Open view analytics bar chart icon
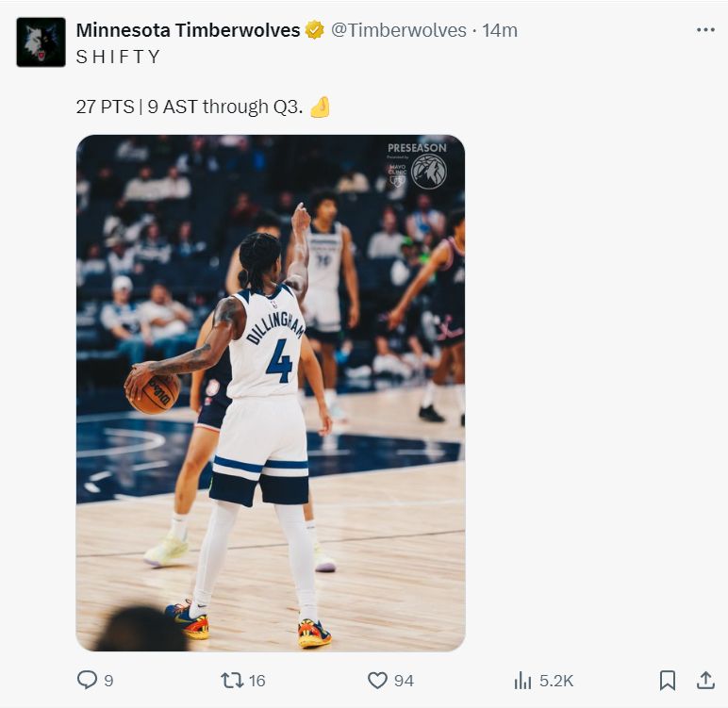Image resolution: width=728 pixels, height=708 pixels. pos(522,680)
